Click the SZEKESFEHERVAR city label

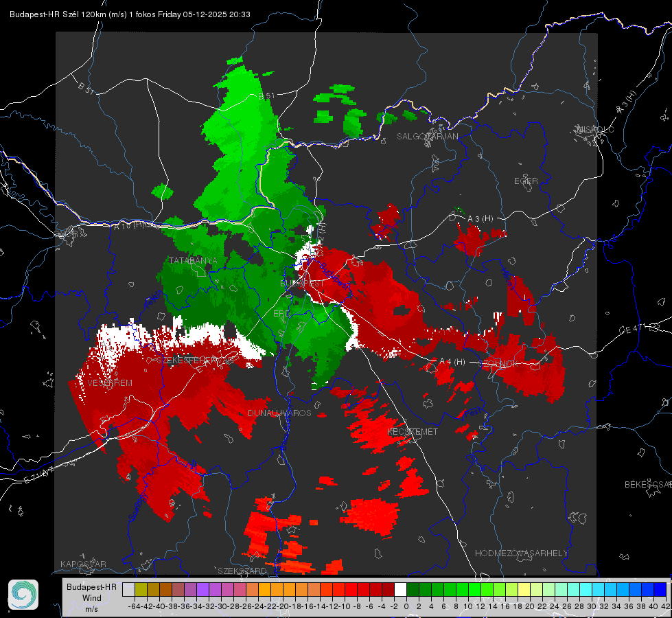coord(195,360)
